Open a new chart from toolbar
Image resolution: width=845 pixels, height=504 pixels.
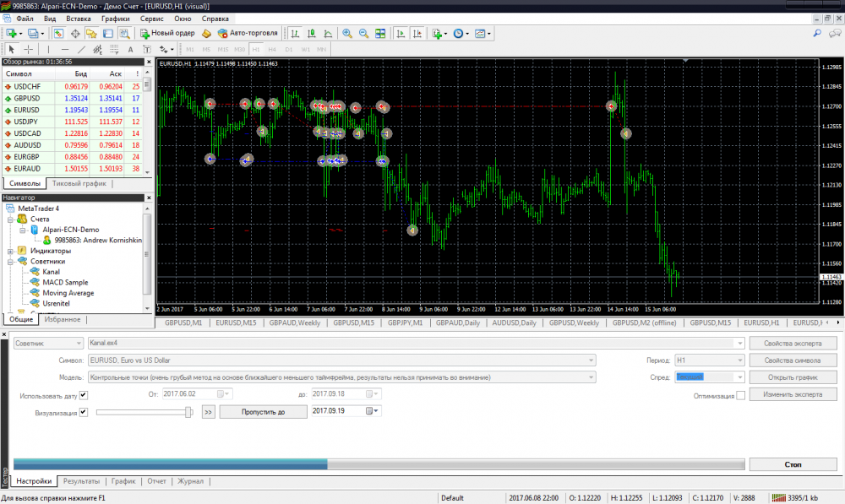(x=11, y=34)
